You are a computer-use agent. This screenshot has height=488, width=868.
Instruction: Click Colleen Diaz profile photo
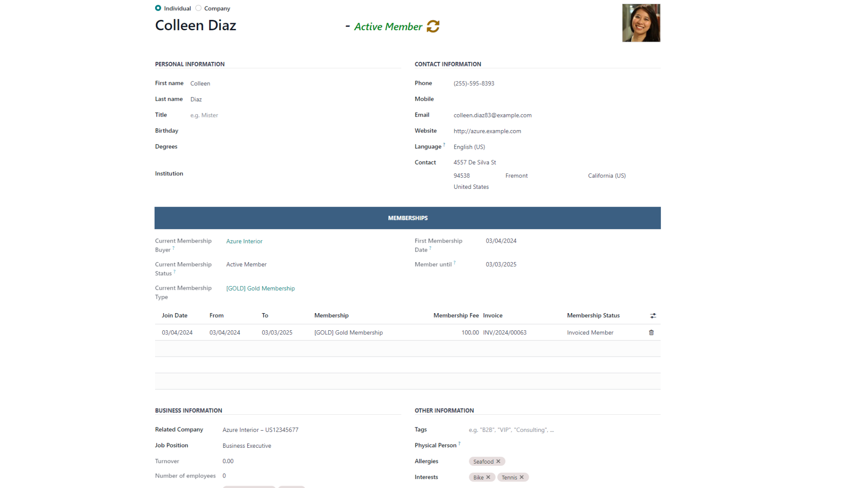click(641, 23)
